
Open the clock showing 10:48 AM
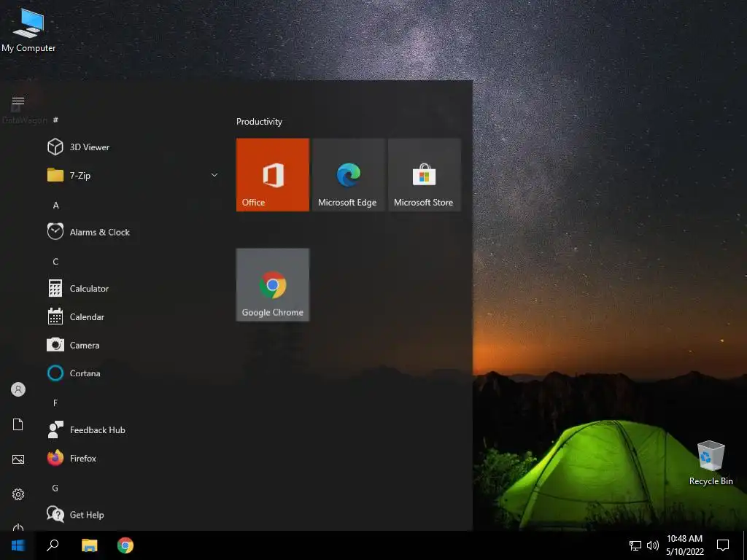[684, 545]
